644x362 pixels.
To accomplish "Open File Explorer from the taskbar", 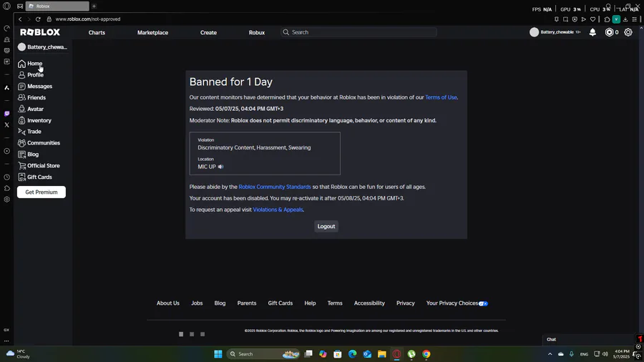I will (x=382, y=354).
